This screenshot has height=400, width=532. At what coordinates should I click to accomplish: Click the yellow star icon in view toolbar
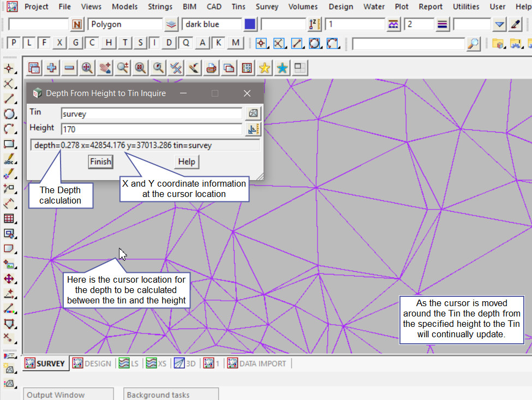click(265, 68)
